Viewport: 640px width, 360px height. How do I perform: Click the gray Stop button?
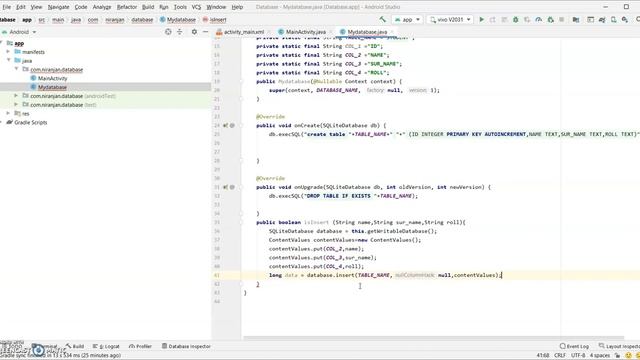[562, 20]
